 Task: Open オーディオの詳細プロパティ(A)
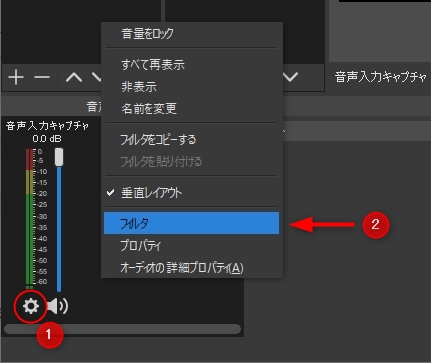click(x=191, y=268)
